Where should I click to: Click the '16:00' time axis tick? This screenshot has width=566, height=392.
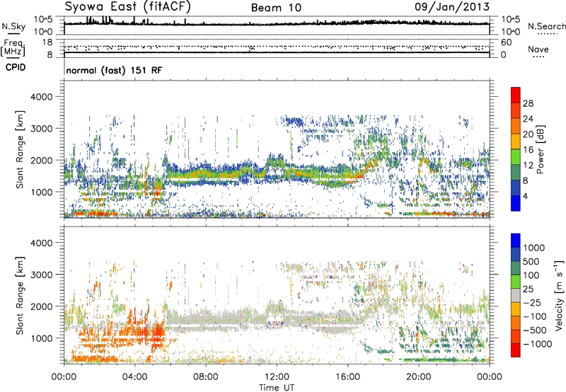347,377
